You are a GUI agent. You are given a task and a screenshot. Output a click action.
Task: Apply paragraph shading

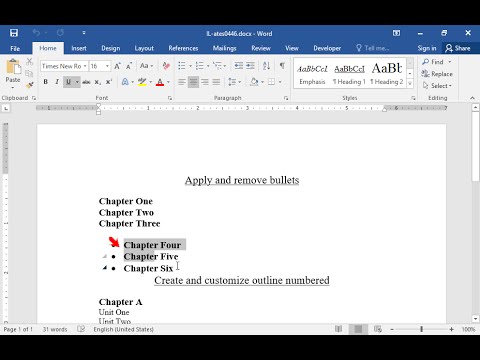tap(254, 82)
